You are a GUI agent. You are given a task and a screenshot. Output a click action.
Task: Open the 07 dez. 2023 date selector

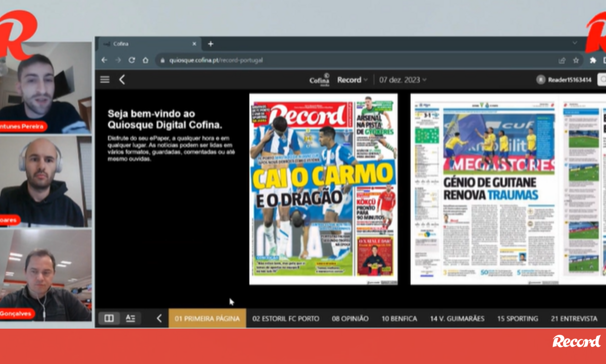click(402, 80)
